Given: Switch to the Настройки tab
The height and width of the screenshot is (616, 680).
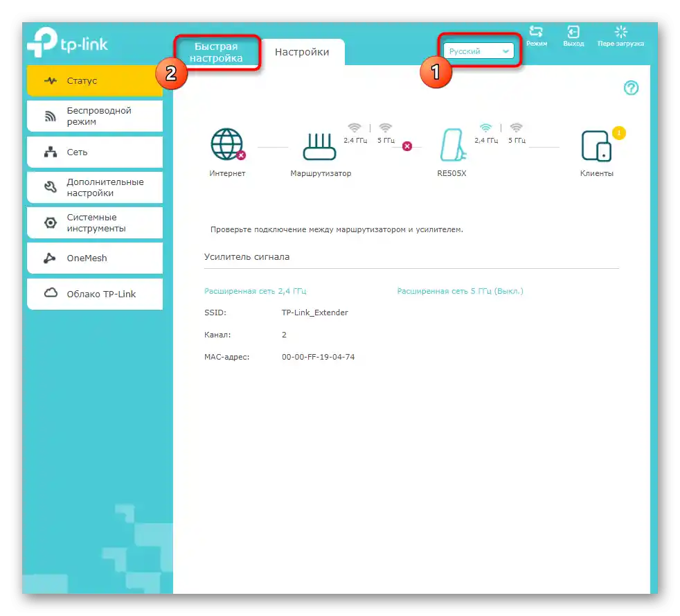Looking at the screenshot, I should [303, 52].
